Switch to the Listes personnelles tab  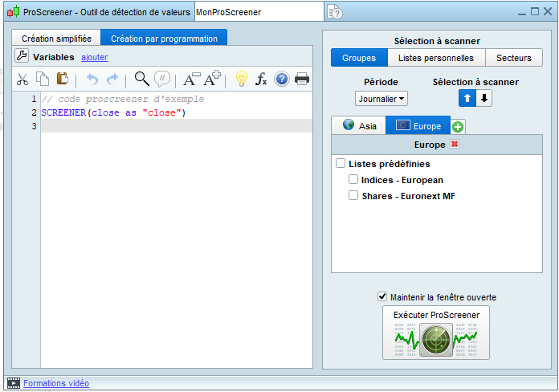click(x=436, y=58)
